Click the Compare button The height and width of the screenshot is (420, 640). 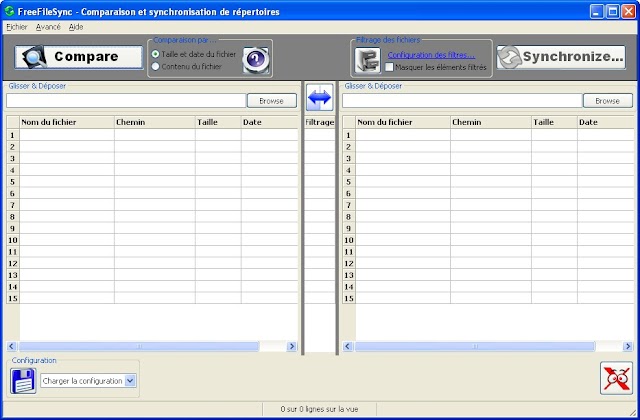79,57
